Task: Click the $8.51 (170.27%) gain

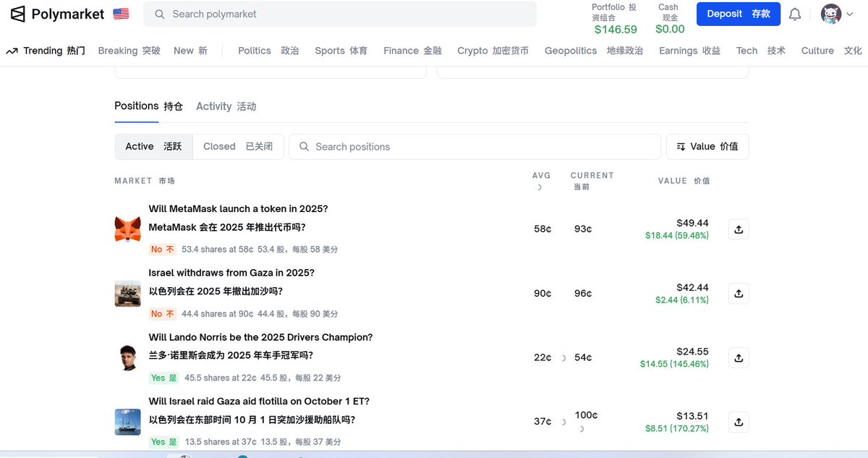Action: [677, 428]
